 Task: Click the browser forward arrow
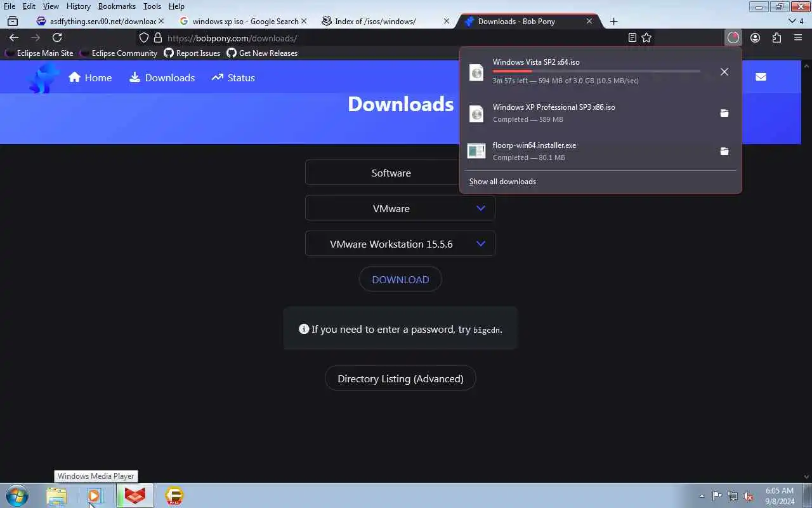click(36, 37)
